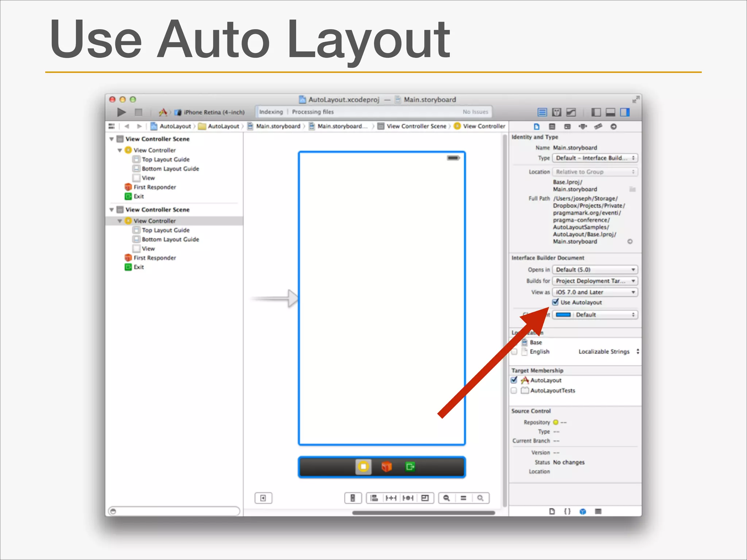Check AutoLayoutTests target membership
The image size is (747, 560).
pyautogui.click(x=514, y=390)
